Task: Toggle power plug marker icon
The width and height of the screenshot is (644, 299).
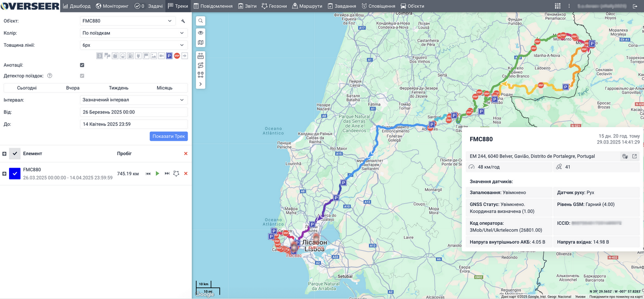Action: (x=138, y=56)
